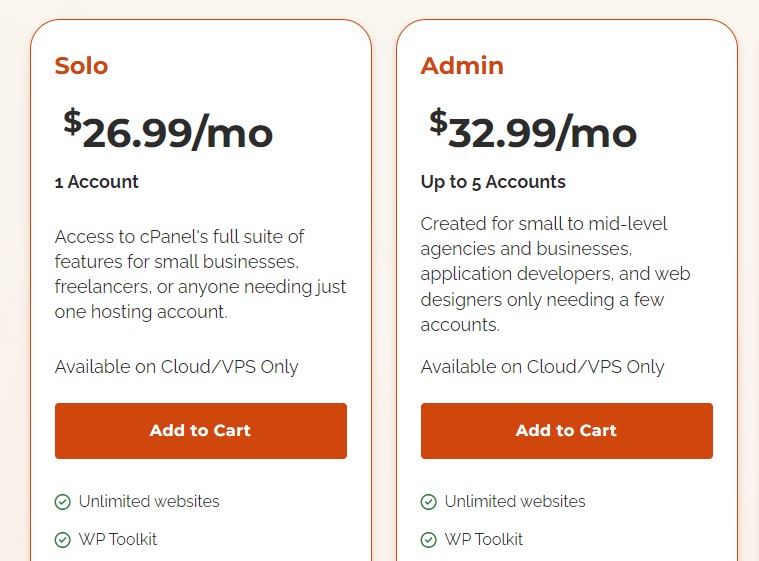The height and width of the screenshot is (561, 759).
Task: Click WP Toolkit checkmark icon in Solo plan
Action: click(x=63, y=540)
